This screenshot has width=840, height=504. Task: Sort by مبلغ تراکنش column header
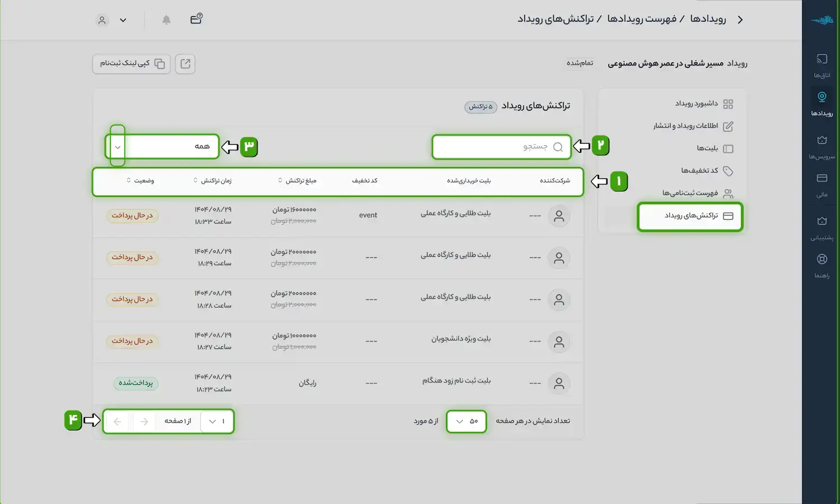(297, 181)
